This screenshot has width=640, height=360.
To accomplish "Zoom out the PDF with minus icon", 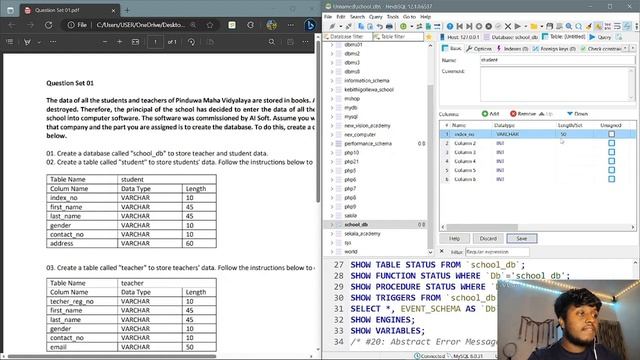I will pos(105,42).
